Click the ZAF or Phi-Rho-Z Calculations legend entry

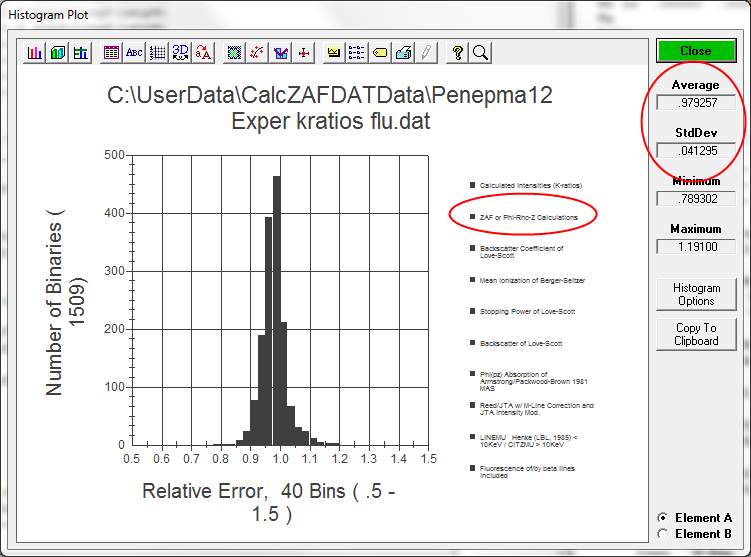coord(528,217)
